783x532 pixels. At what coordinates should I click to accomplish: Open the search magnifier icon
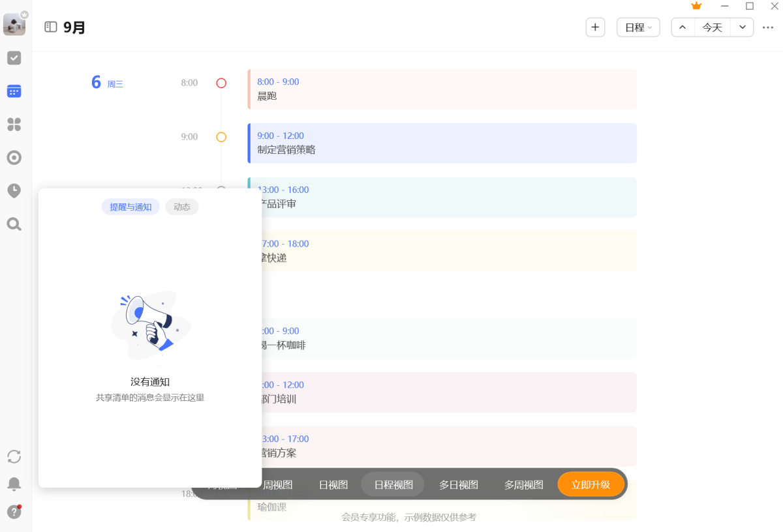coord(14,224)
